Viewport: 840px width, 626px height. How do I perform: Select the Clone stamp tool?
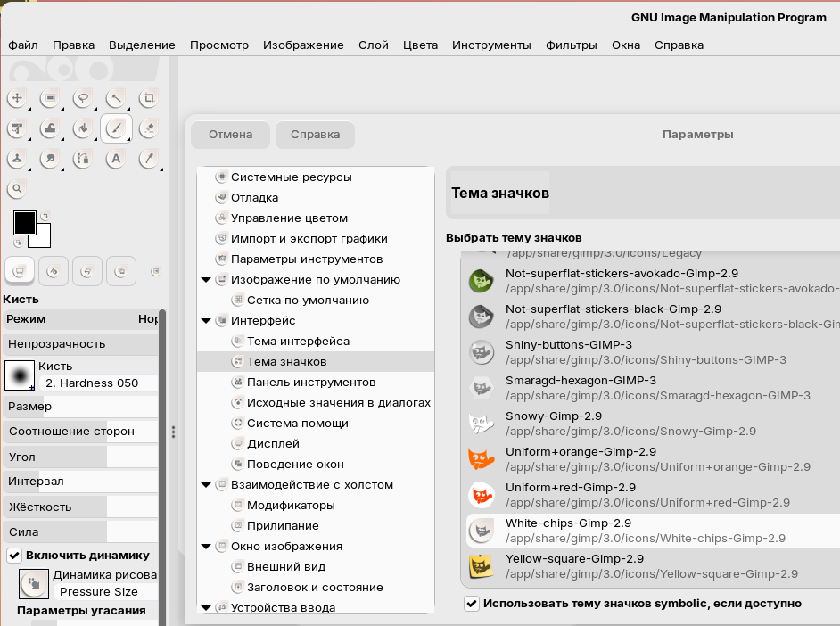point(17,159)
